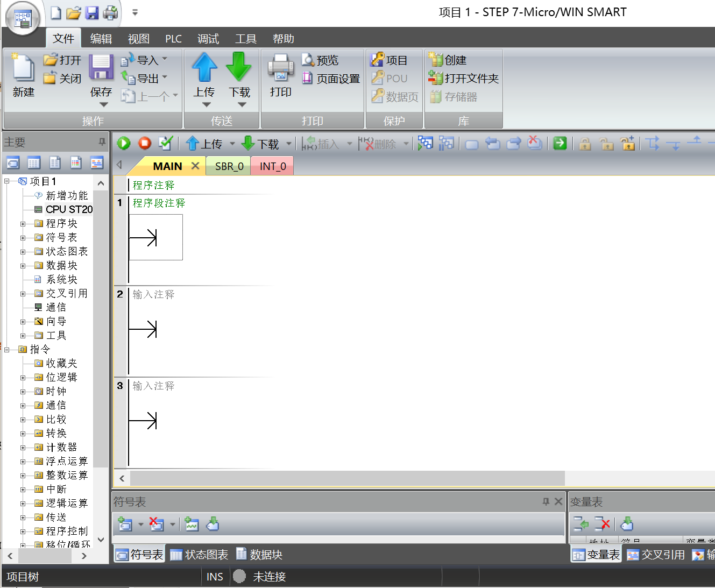This screenshot has width=715, height=588.
Task: Expand the 位逻辑 instruction folder
Action: pyautogui.click(x=23, y=378)
